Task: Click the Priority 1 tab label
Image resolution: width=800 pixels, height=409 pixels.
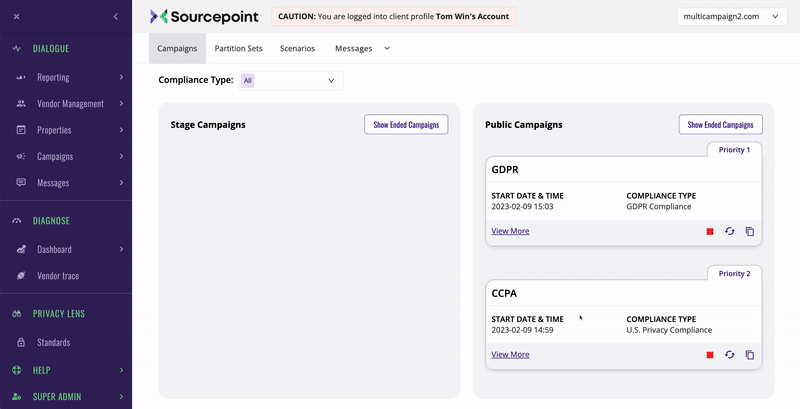Action: tap(734, 150)
